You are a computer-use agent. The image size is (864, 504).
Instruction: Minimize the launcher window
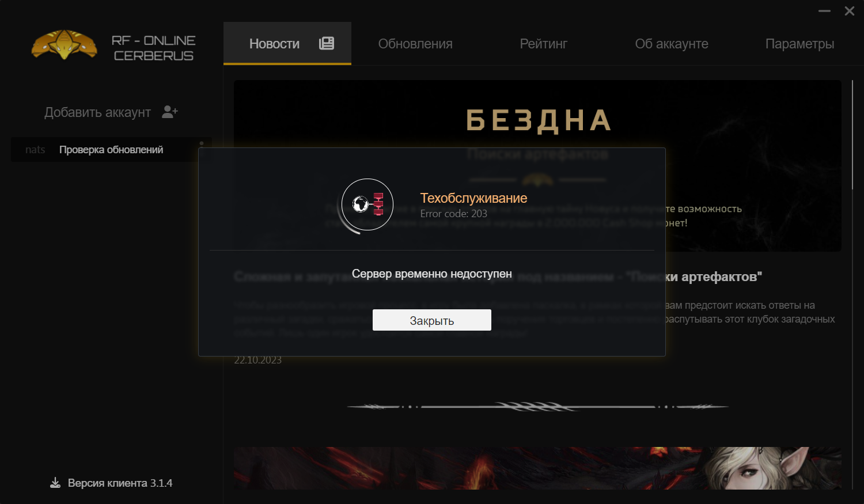tap(825, 11)
